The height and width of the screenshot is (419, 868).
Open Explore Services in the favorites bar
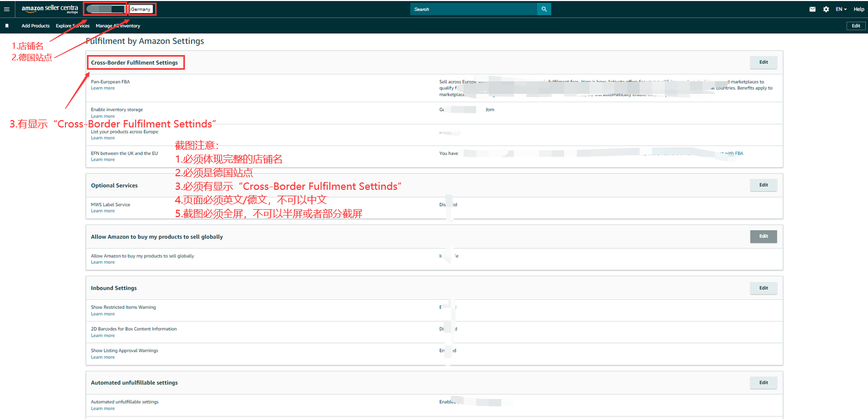[x=73, y=26]
